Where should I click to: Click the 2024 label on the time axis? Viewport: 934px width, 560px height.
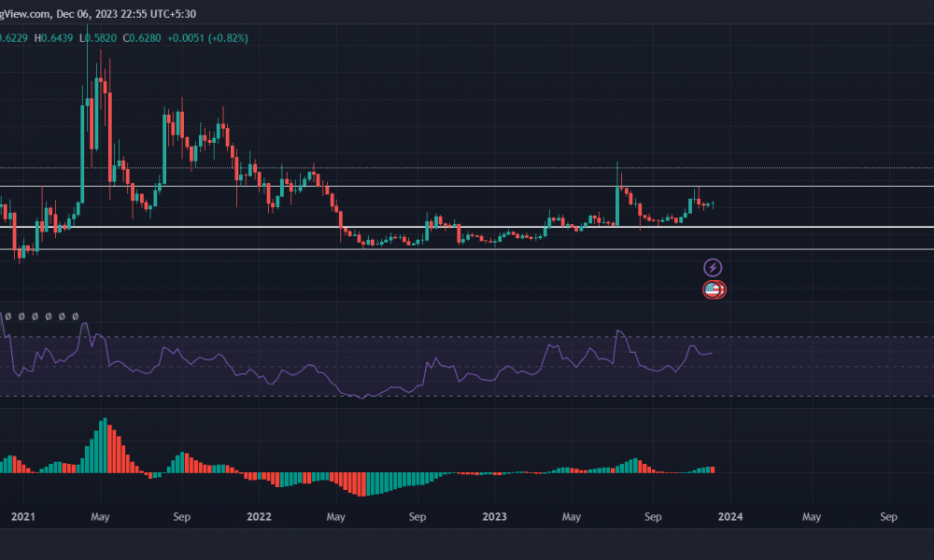[730, 516]
